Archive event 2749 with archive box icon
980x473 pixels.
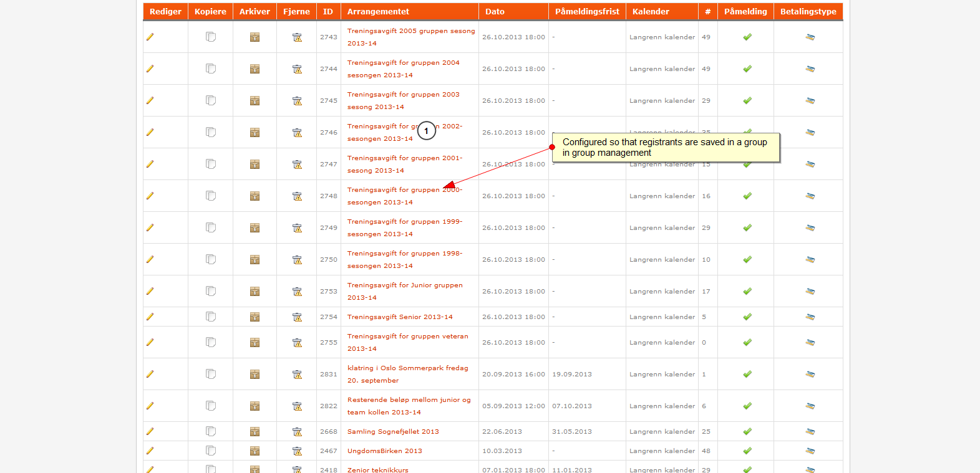coord(255,227)
